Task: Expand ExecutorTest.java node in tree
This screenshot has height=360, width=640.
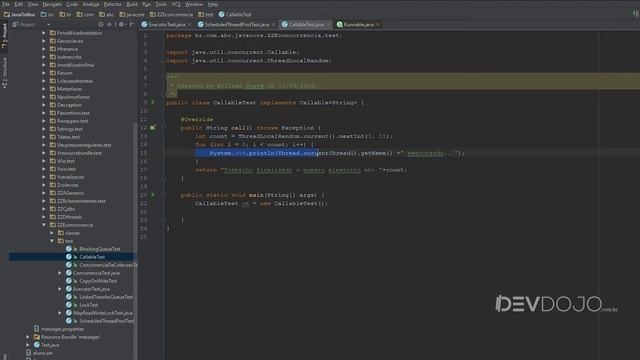Action: point(60,289)
